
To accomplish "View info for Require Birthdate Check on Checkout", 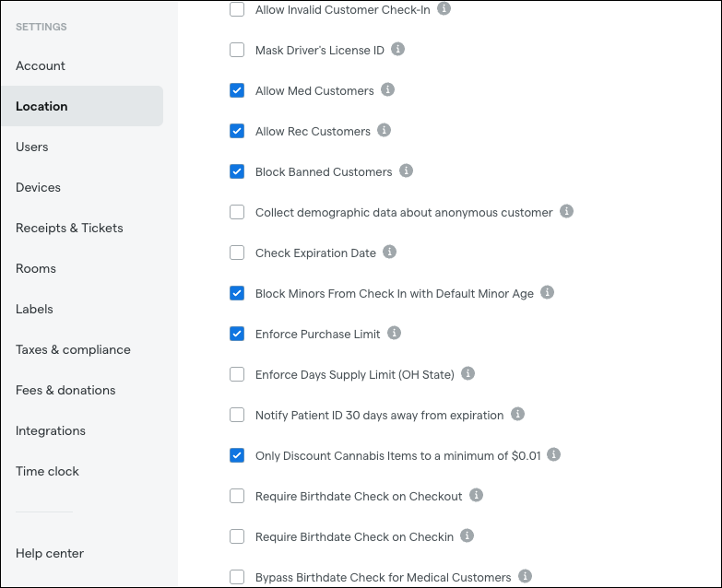I will (x=476, y=495).
